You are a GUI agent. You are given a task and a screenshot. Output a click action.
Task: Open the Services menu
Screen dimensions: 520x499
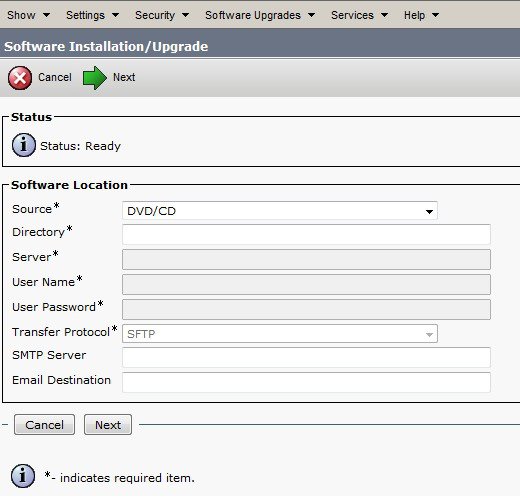pos(359,15)
